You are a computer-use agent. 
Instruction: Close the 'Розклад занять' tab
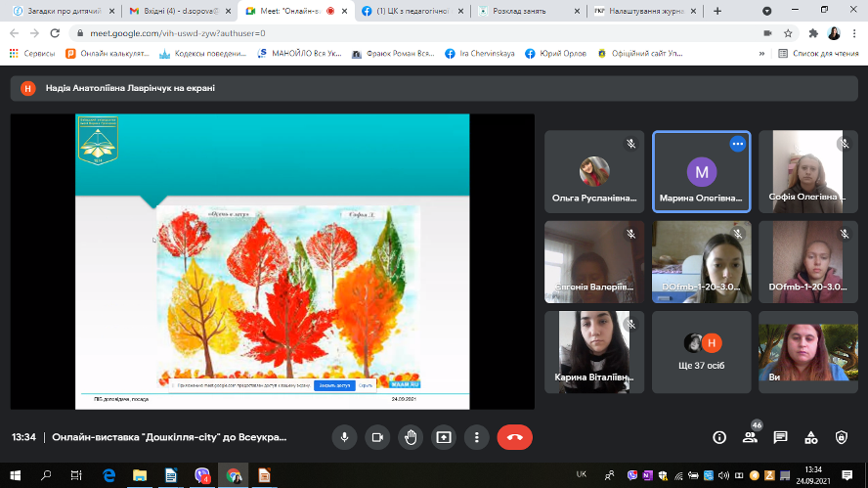pos(577,11)
